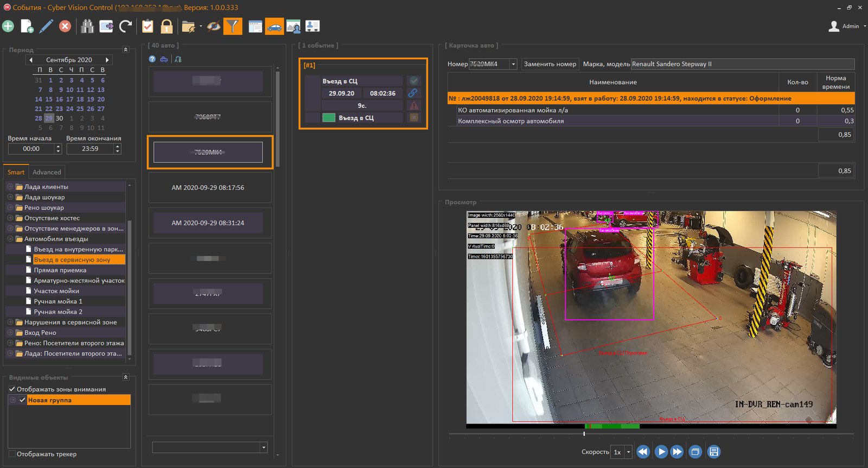Go to next month in calendar
The height and width of the screenshot is (468, 868).
point(107,60)
